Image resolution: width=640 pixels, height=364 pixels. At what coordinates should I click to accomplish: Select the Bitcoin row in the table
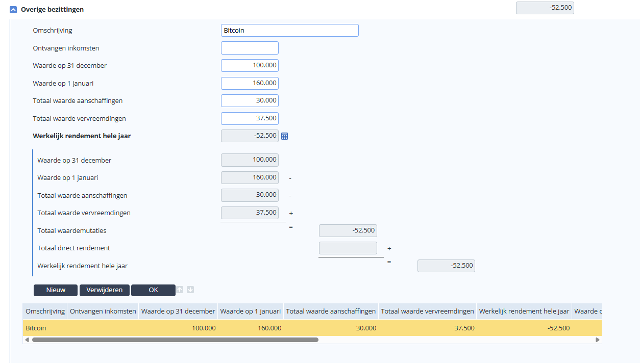point(312,328)
